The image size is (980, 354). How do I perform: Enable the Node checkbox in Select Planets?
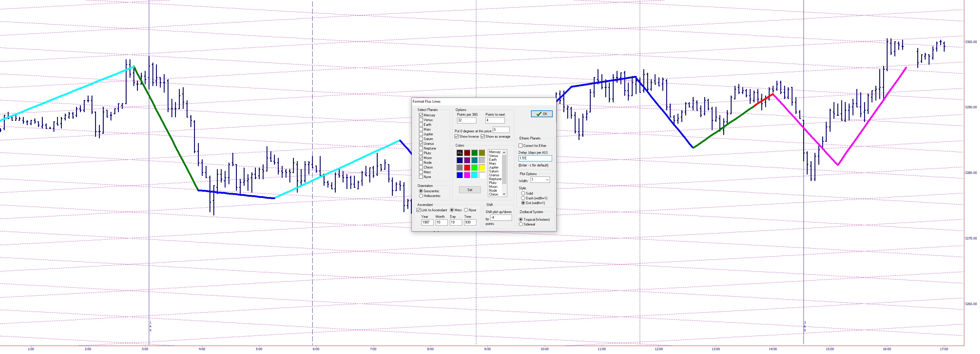click(x=421, y=163)
